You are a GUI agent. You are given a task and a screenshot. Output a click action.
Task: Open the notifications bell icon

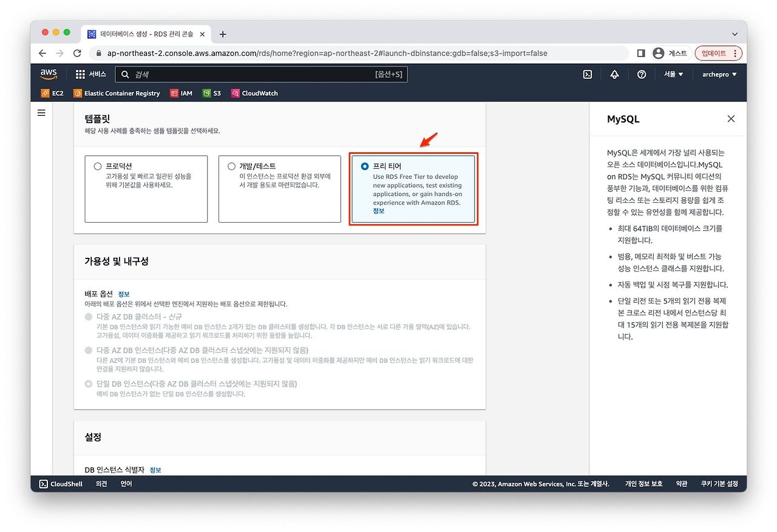point(614,74)
